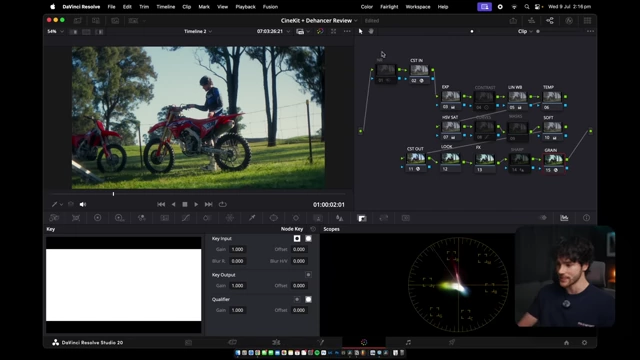Switch to the Edit page
The height and width of the screenshot is (360, 640).
click(276, 342)
